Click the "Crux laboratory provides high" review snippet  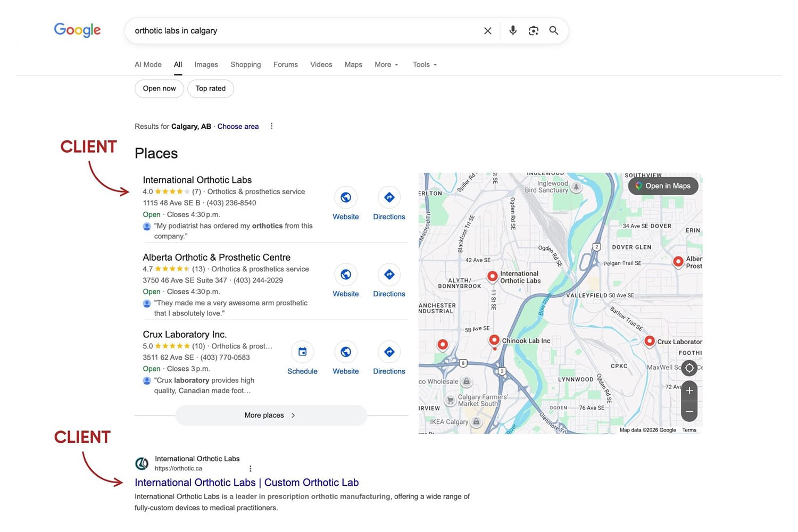(x=204, y=386)
